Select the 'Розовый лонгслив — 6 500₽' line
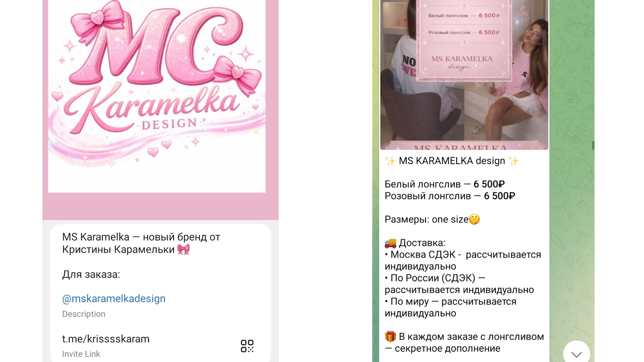 (450, 196)
